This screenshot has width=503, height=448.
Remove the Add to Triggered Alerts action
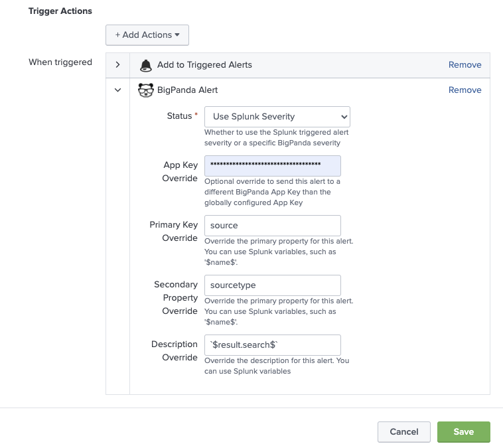point(465,65)
